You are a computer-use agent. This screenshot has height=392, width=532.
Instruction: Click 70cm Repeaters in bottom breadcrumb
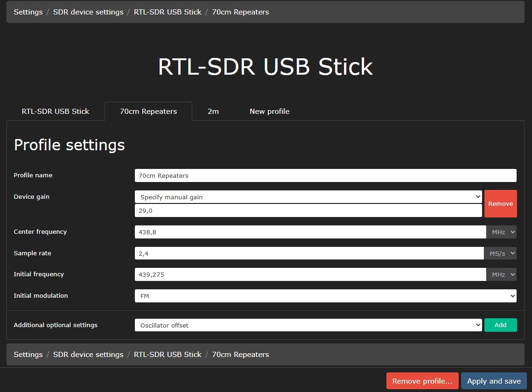click(240, 354)
